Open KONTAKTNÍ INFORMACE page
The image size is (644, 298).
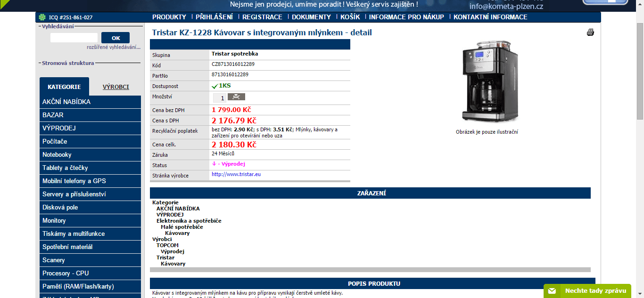[x=490, y=17]
